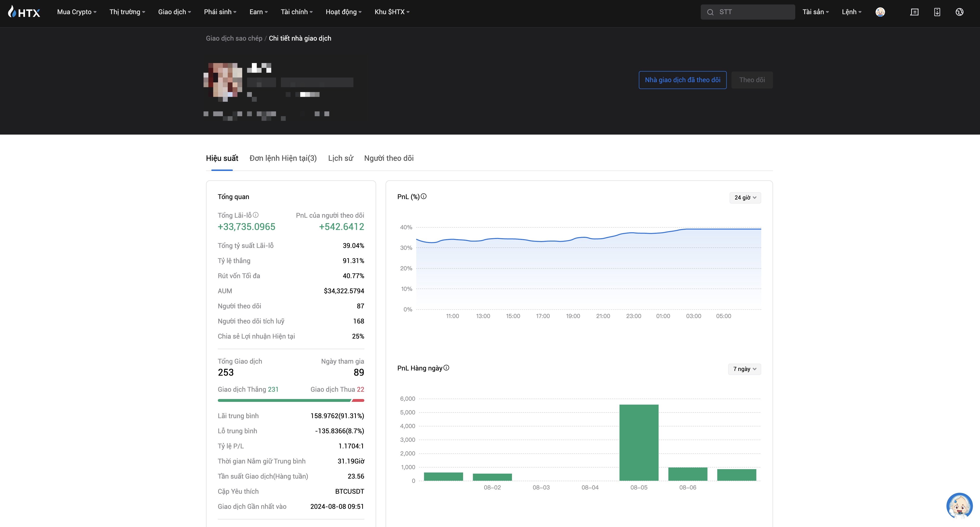Open the Tài sản dropdown
Image resolution: width=980 pixels, height=527 pixels.
coord(815,12)
